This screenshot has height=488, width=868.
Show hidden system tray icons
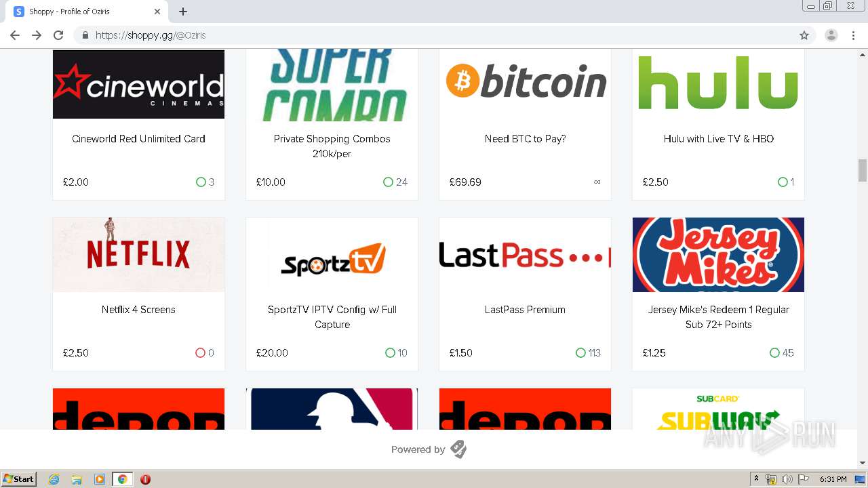click(756, 479)
